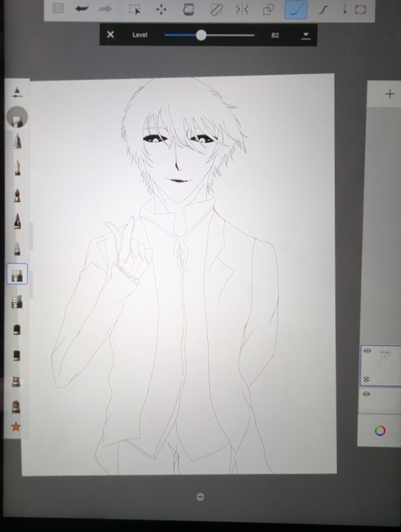Viewport: 401px width, 532px height.
Task: Open the Ruler guides tool
Action: click(217, 10)
